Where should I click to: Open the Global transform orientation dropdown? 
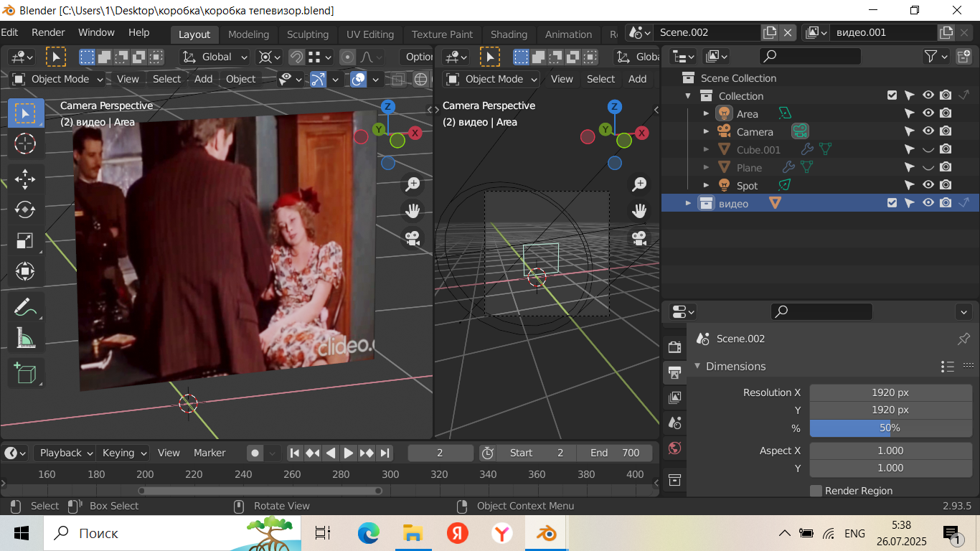pos(215,57)
